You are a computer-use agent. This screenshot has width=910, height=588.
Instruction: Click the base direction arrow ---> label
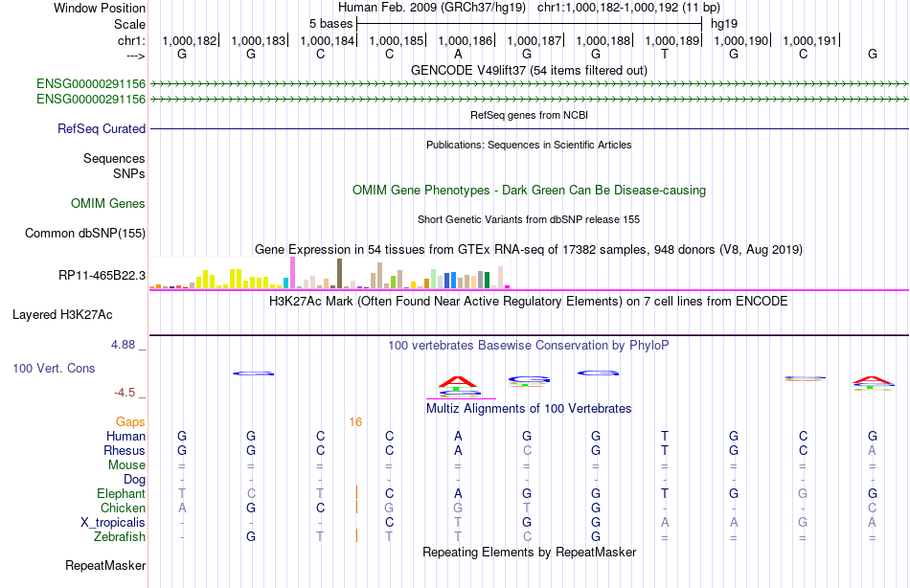tap(136, 56)
